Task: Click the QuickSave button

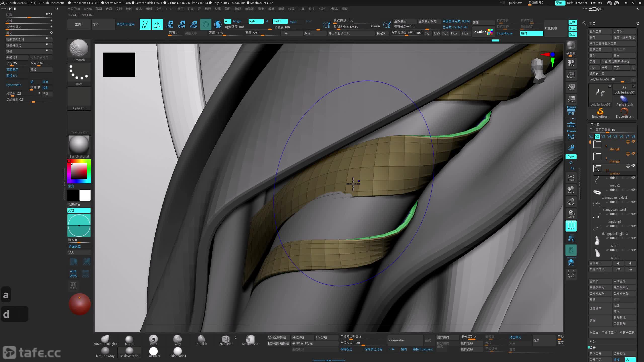Action: (515, 3)
